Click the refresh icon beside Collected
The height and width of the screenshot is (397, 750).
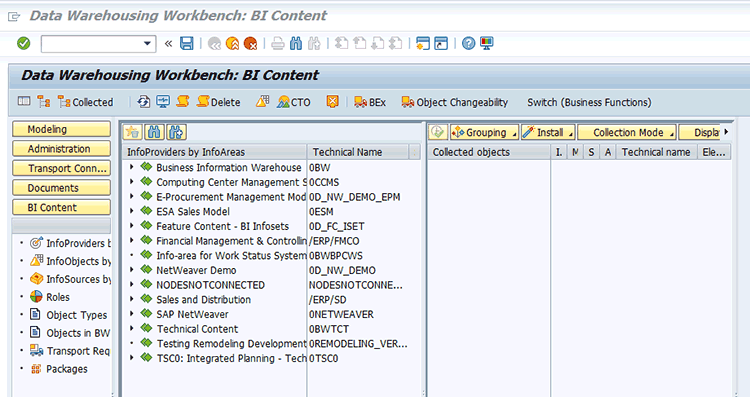tap(143, 102)
